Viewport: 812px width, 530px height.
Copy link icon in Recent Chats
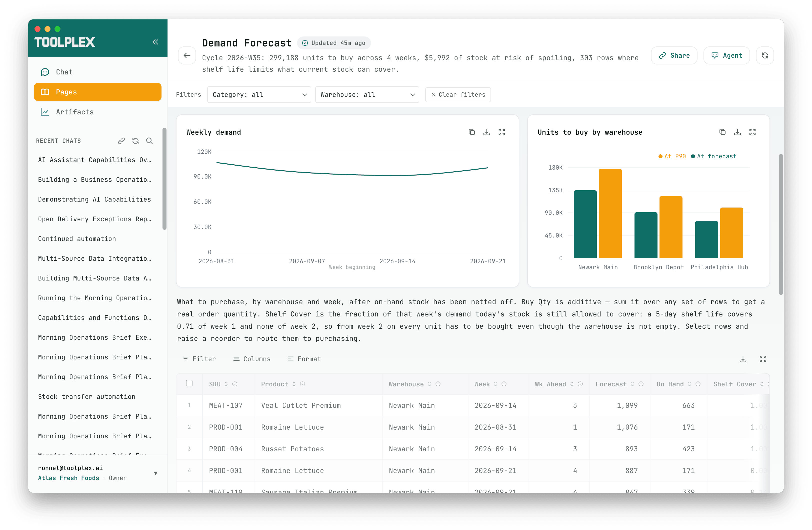tap(121, 141)
